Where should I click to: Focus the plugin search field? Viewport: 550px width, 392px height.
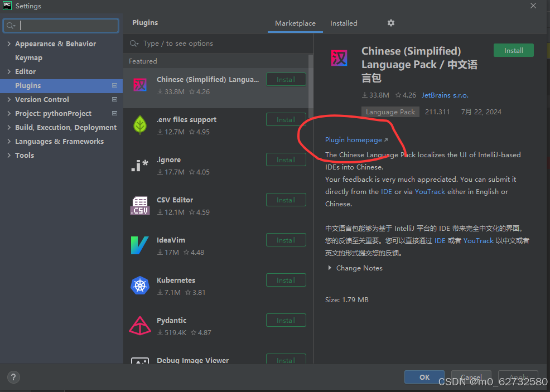tap(218, 43)
